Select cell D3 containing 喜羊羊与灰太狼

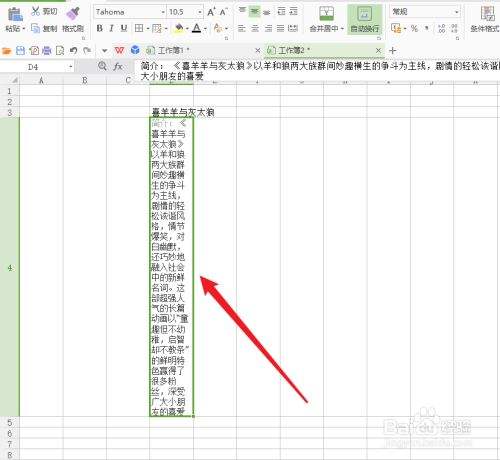coord(171,112)
